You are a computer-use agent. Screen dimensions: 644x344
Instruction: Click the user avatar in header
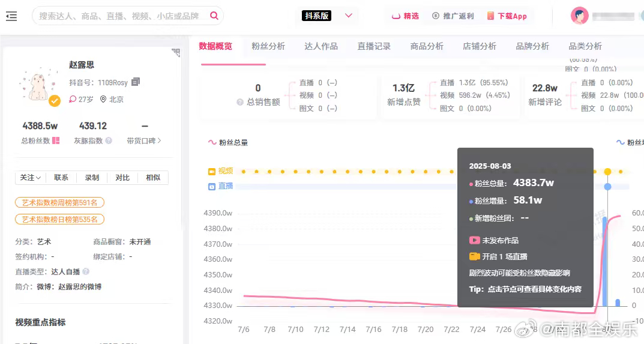coord(580,16)
